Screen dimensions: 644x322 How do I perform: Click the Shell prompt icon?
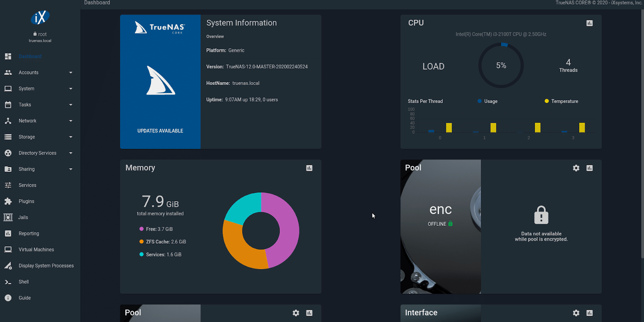pyautogui.click(x=8, y=282)
